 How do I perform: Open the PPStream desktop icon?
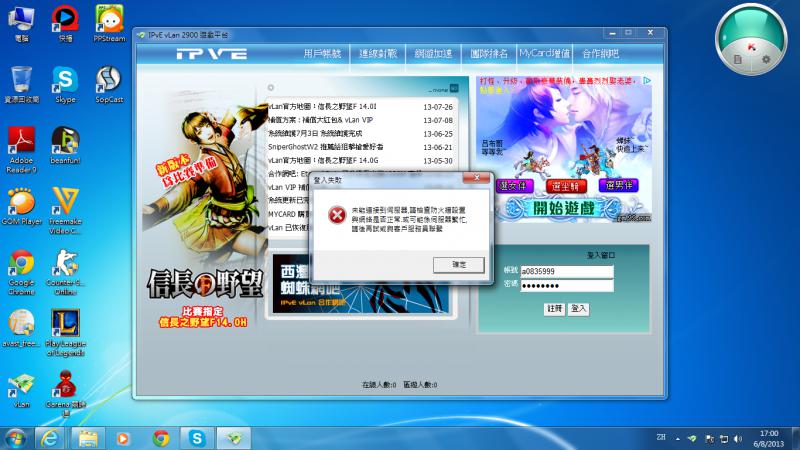pyautogui.click(x=109, y=24)
